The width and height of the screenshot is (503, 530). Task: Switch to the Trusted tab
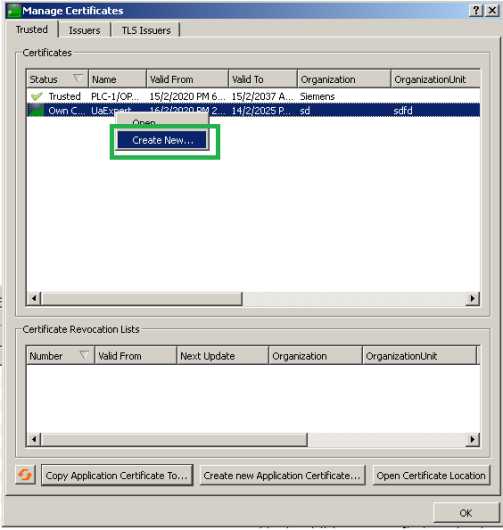point(32,29)
